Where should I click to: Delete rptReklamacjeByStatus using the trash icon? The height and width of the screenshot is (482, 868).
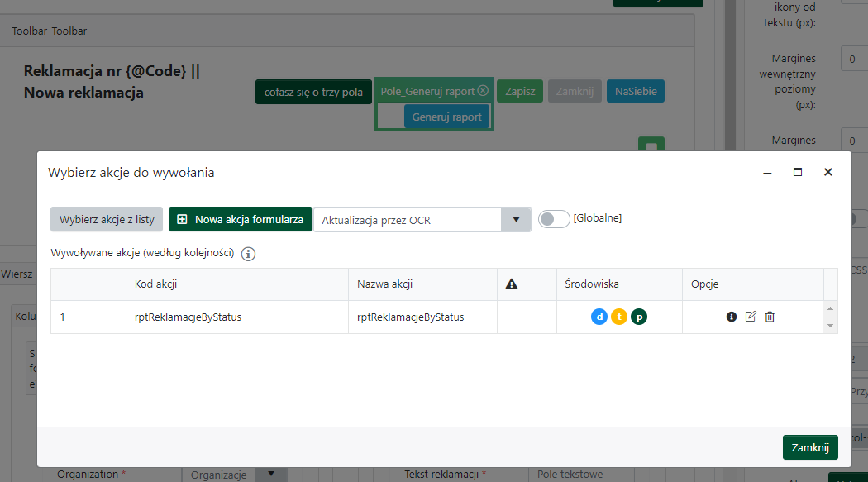pos(770,317)
